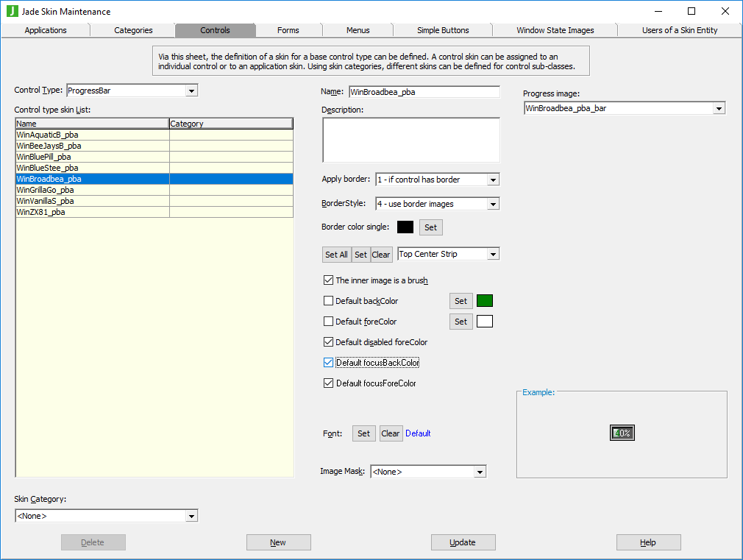Open the Skin Category dropdown
This screenshot has height=560, width=743.
point(191,517)
